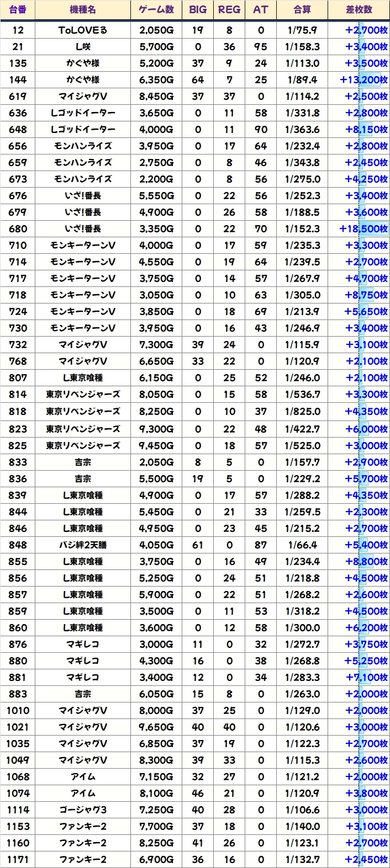The image size is (390, 868).
Task: Click the 台番 column header
Action: tap(18, 10)
